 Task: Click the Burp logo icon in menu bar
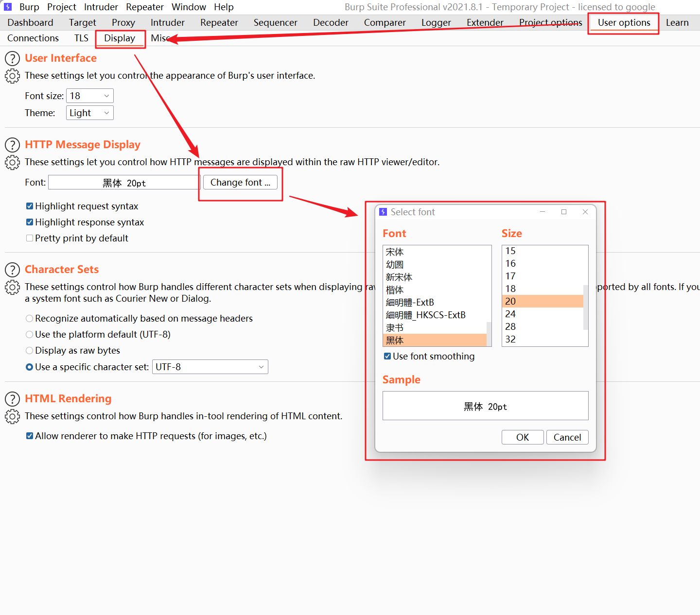(x=8, y=7)
